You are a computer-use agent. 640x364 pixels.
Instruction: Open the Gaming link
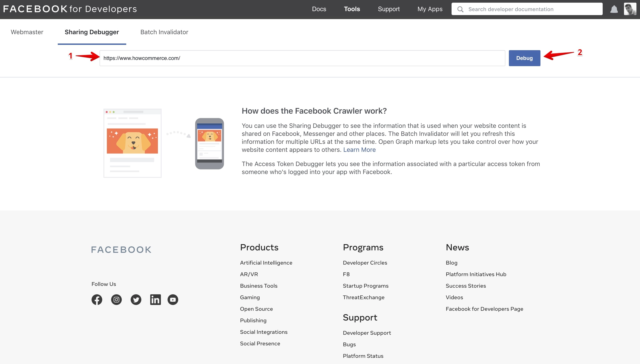[x=250, y=297]
